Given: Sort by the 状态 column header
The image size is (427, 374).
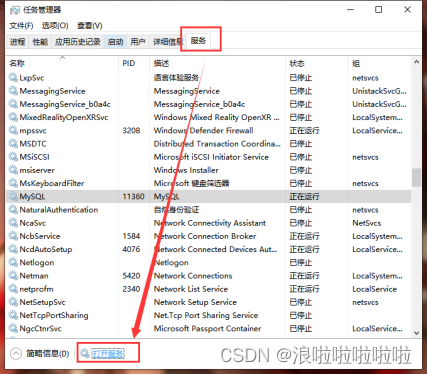Looking at the screenshot, I should (x=317, y=63).
